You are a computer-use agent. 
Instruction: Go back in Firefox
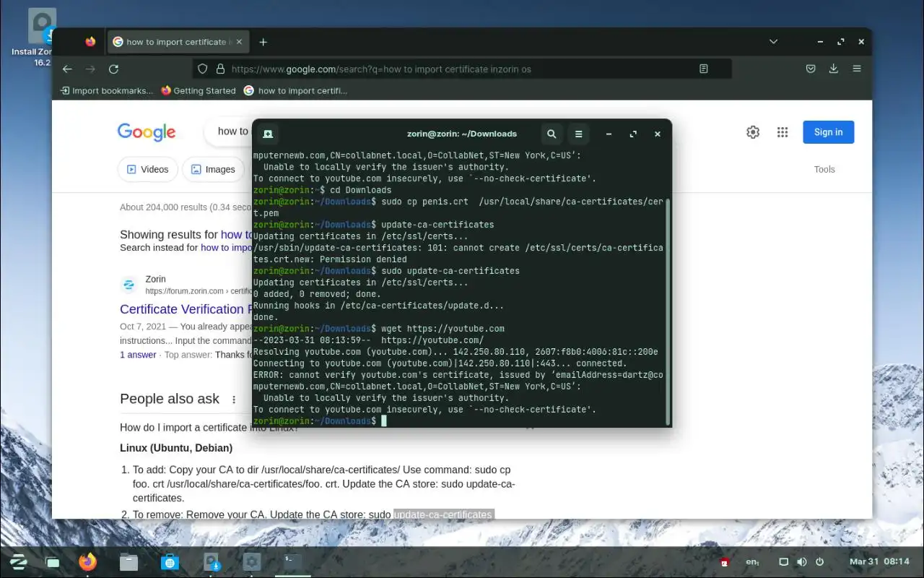coord(67,69)
